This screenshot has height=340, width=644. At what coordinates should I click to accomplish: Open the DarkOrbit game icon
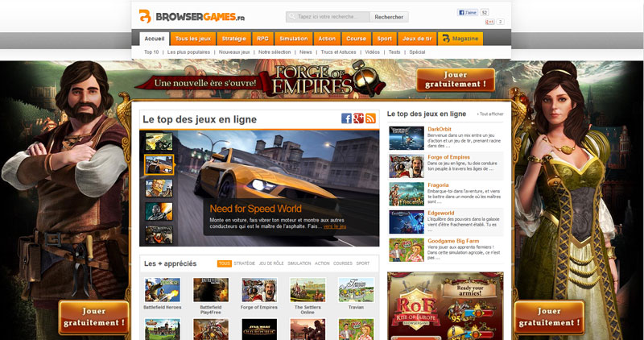pyautogui.click(x=407, y=139)
